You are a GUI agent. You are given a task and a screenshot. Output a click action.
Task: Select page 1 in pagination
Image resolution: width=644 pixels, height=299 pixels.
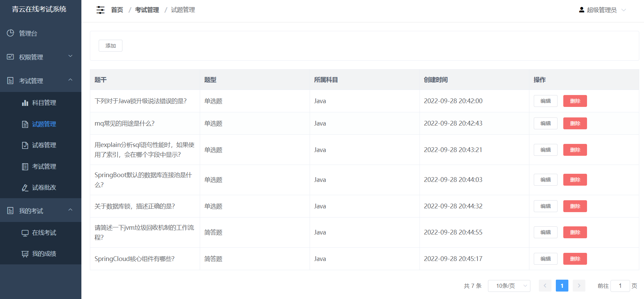coord(562,286)
